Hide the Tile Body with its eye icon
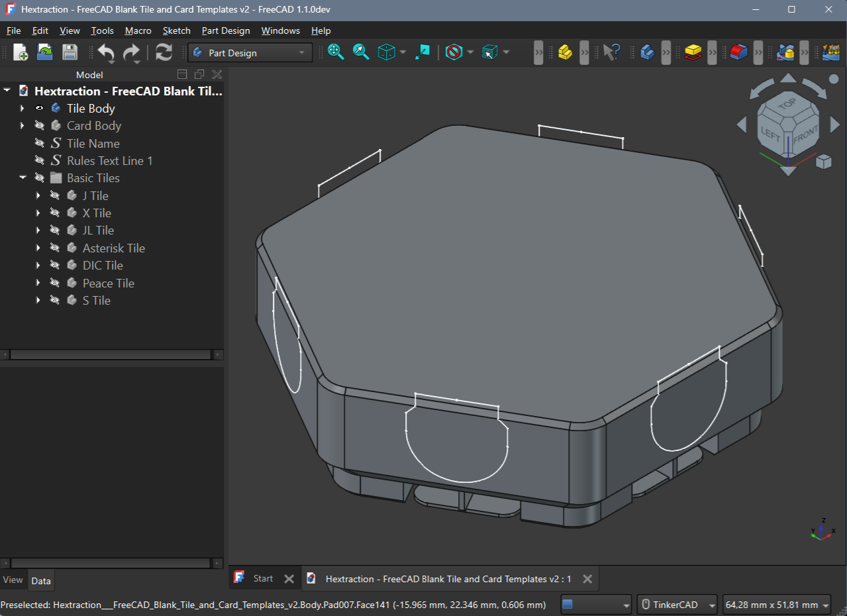 [39, 108]
